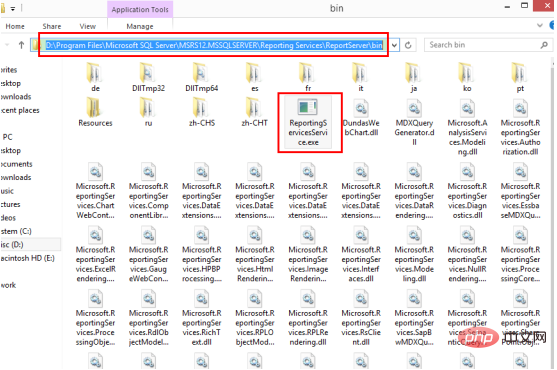The image size is (557, 370).
Task: Select Microsoft.ReportingServices.RPLRendering.dll file
Action: coord(308,318)
